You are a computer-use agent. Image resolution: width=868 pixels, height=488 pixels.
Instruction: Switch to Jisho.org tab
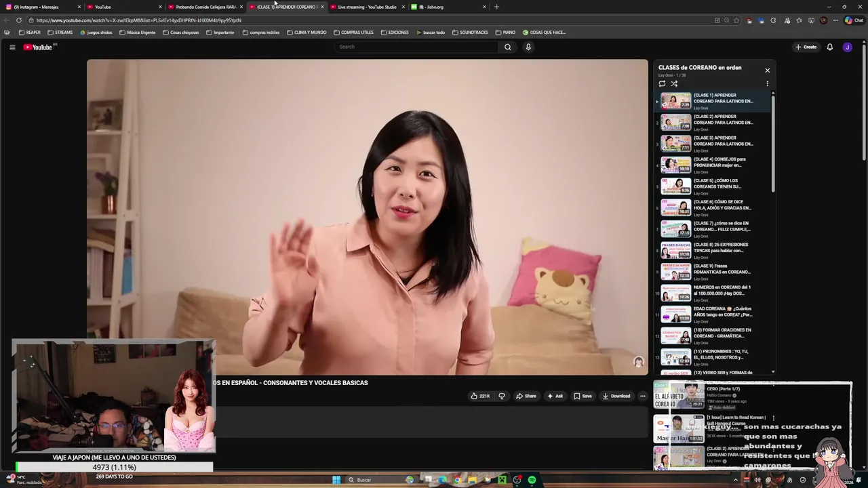click(x=448, y=7)
